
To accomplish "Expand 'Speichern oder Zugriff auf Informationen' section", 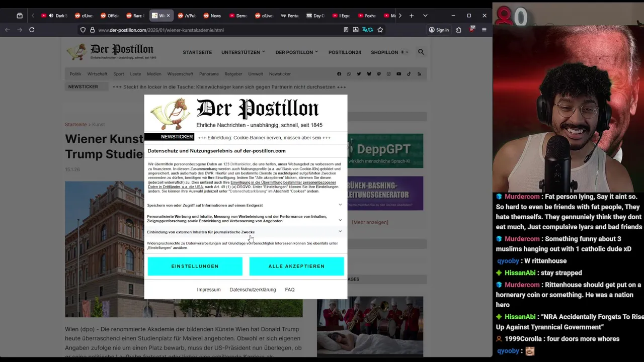I will point(245,205).
